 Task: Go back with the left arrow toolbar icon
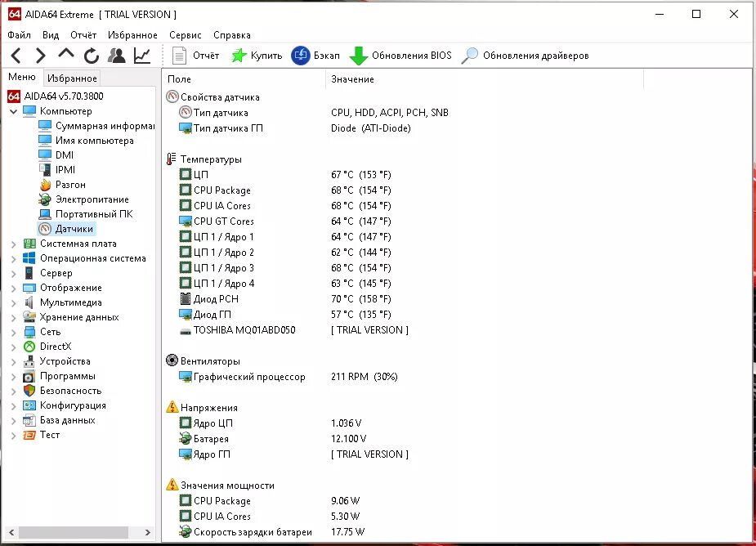click(16, 56)
